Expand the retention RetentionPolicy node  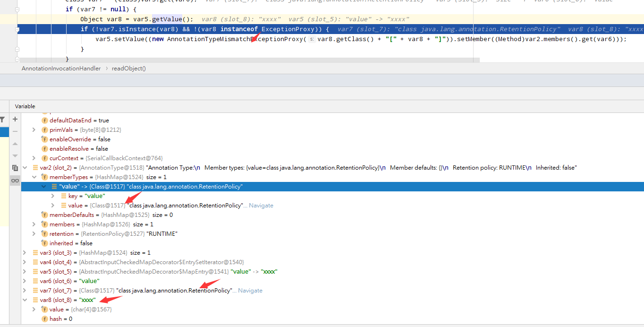point(34,234)
